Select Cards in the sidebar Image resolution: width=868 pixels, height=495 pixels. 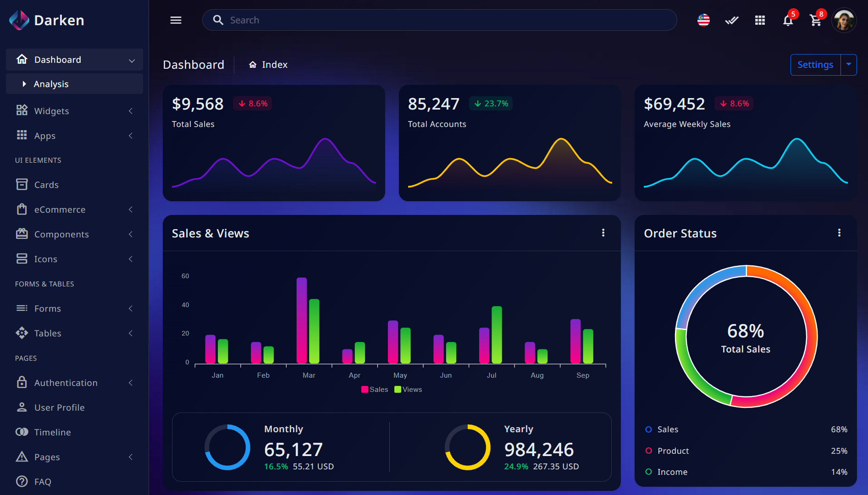pyautogui.click(x=46, y=184)
